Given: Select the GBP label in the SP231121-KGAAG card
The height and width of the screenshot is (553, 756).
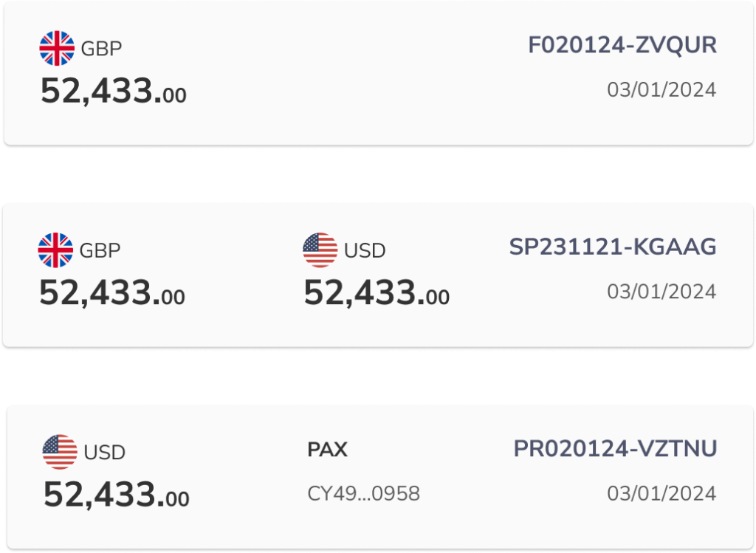Looking at the screenshot, I should tap(100, 251).
